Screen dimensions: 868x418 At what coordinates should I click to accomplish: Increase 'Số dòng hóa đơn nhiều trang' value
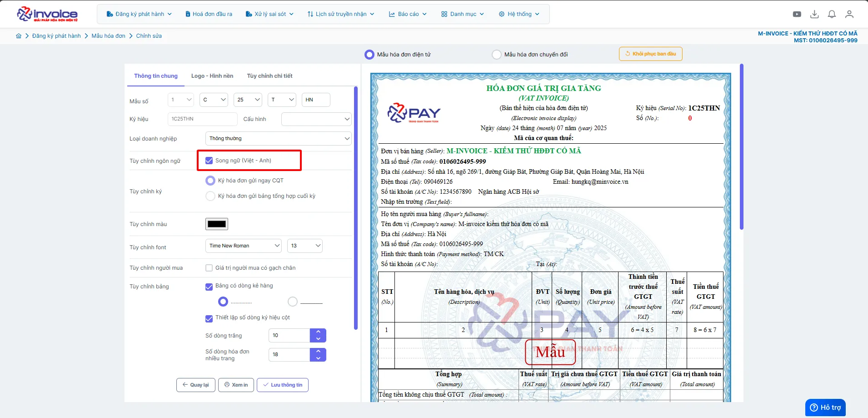coord(318,351)
